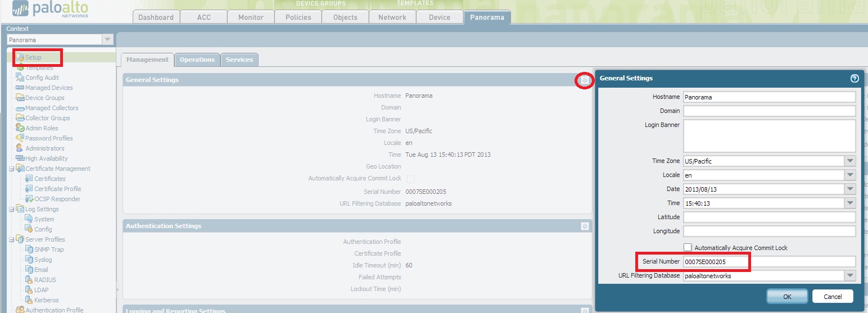Click the Log Settings System icon
The image size is (868, 313).
[x=29, y=219]
